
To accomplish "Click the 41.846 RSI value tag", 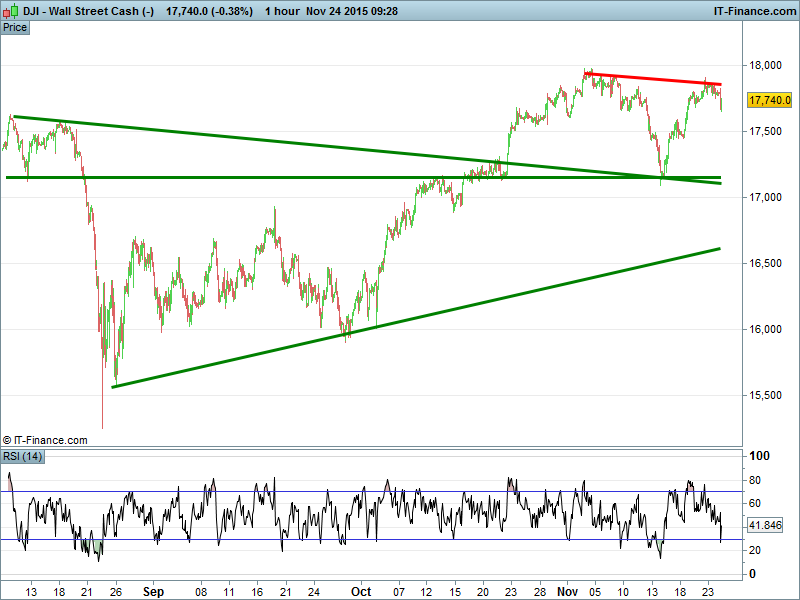I will tap(766, 525).
